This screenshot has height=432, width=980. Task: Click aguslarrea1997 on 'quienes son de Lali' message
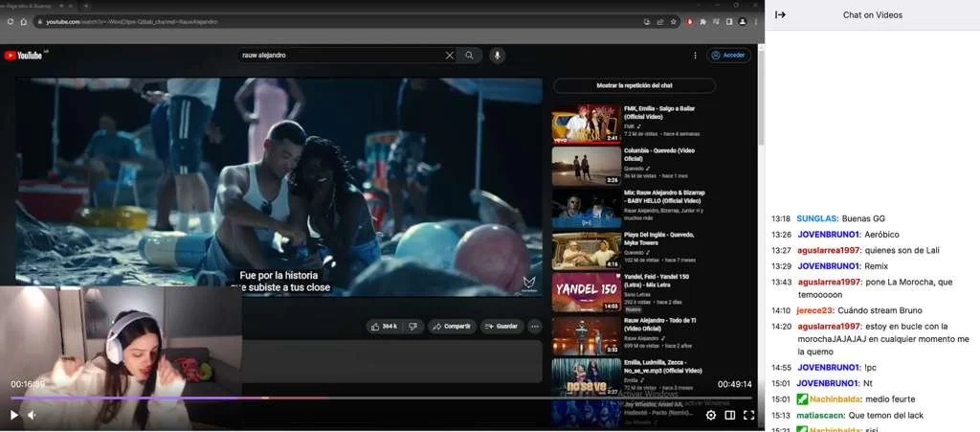pyautogui.click(x=829, y=251)
